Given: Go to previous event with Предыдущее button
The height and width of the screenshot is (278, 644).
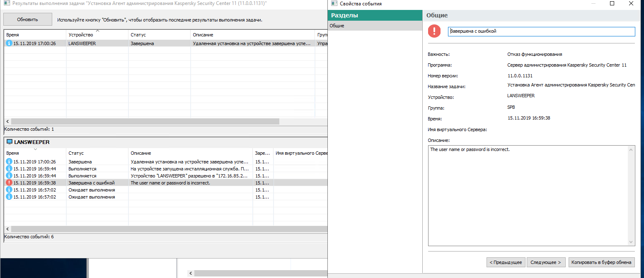Looking at the screenshot, I should (x=506, y=262).
